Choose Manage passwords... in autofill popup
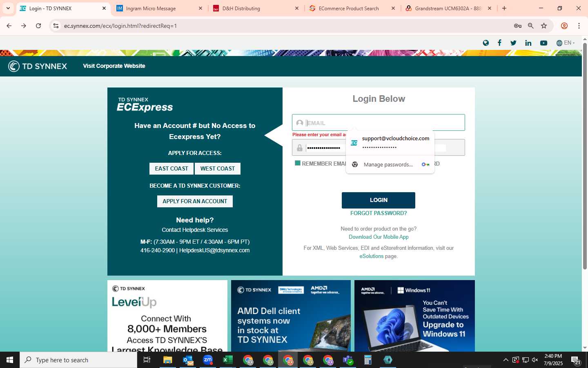Image resolution: width=588 pixels, height=368 pixels. (388, 164)
